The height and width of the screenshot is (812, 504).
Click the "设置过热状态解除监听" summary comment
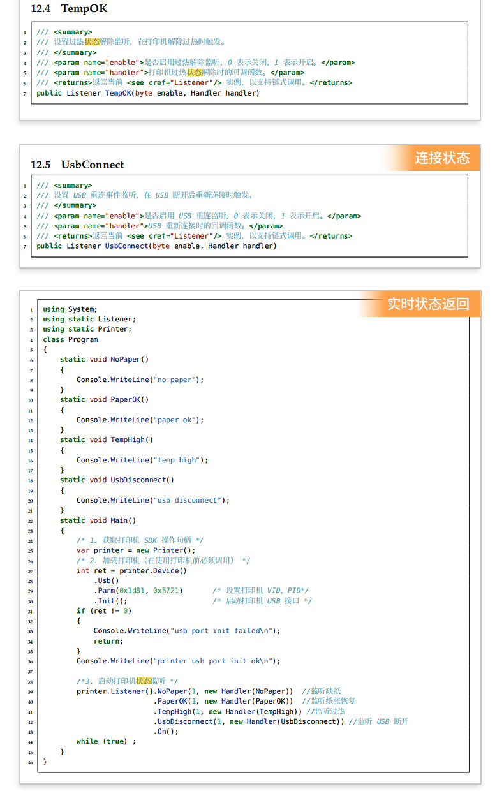[x=131, y=42]
